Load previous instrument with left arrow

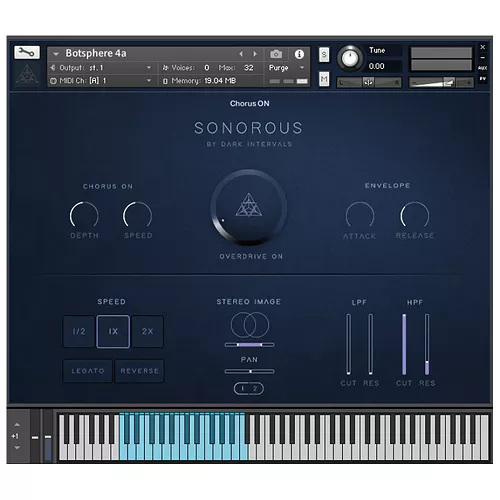pyautogui.click(x=241, y=54)
